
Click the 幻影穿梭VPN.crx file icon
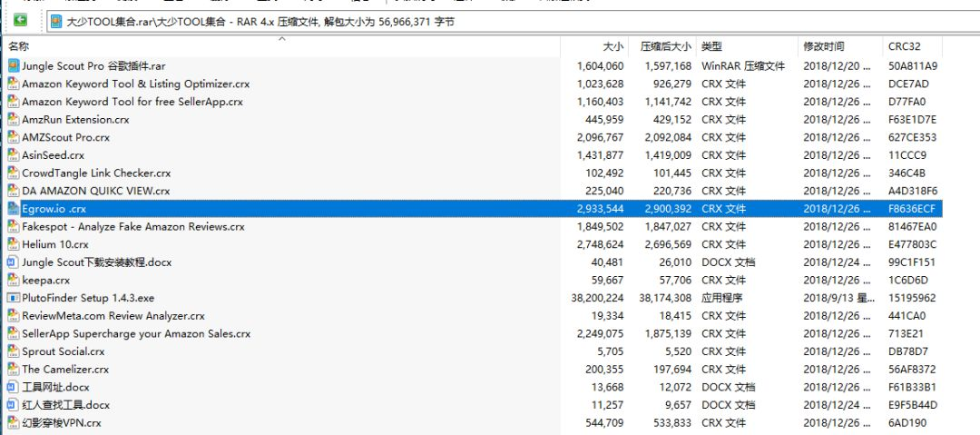coord(13,422)
